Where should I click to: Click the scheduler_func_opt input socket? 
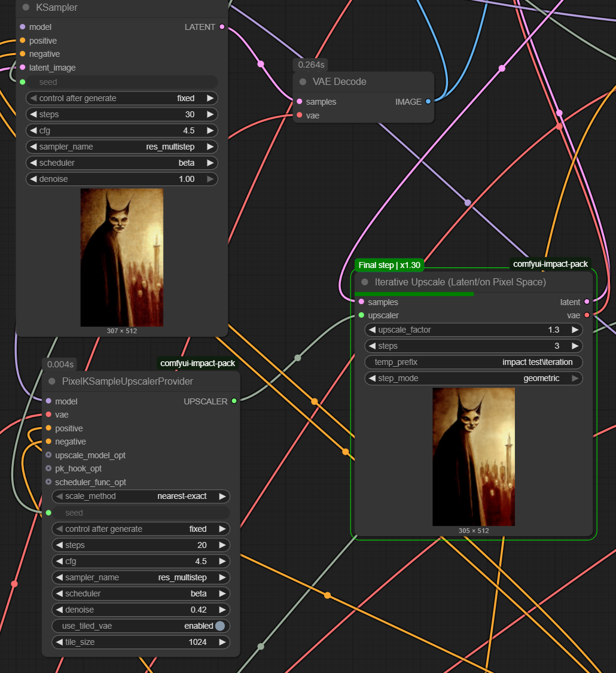[48, 482]
